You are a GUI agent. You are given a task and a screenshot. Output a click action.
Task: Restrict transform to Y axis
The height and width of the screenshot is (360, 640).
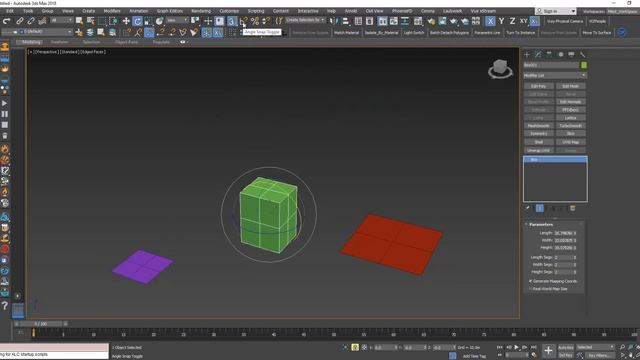501,21
